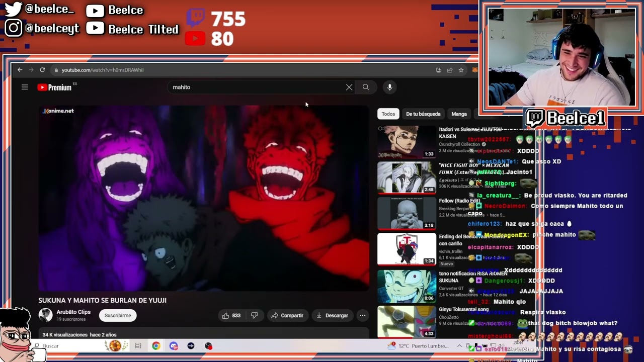Click the purple Twitch viewer-count icon
The width and height of the screenshot is (644, 362).
click(196, 18)
